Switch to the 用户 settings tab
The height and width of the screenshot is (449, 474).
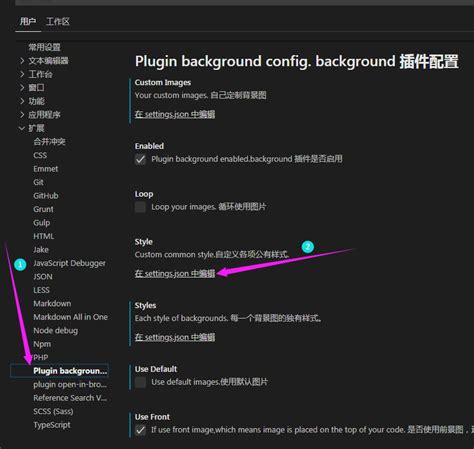click(28, 22)
